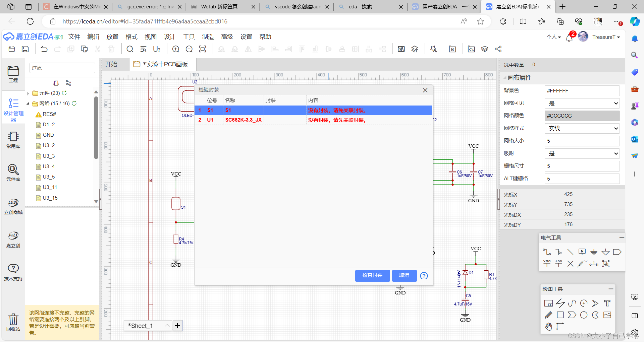Click the zoom in toolbar icon

click(x=175, y=49)
